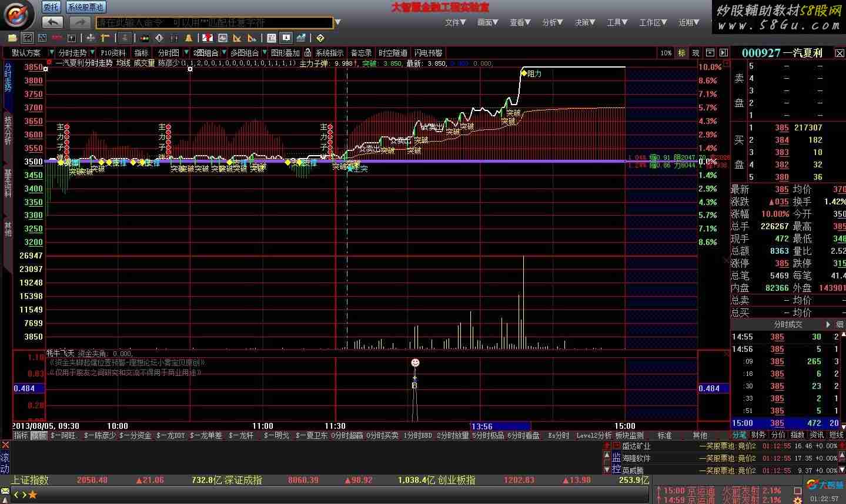Viewport: 846px width, 504px height.
Task: Click the forward arrow navigation button
Action: coord(79,22)
